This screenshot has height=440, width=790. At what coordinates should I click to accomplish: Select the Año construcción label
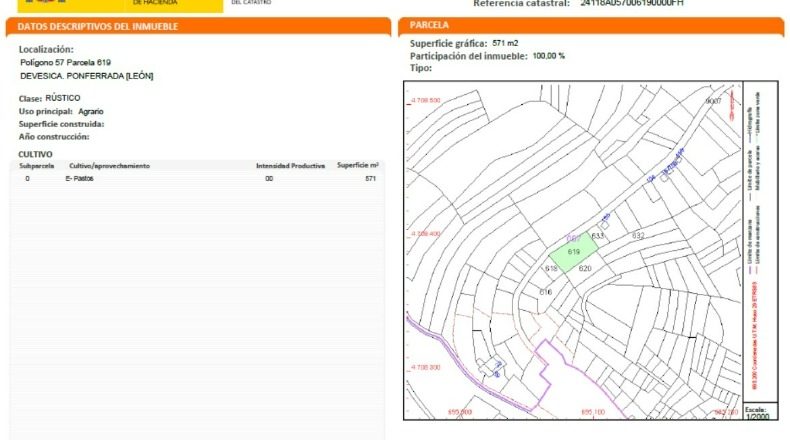(x=54, y=137)
